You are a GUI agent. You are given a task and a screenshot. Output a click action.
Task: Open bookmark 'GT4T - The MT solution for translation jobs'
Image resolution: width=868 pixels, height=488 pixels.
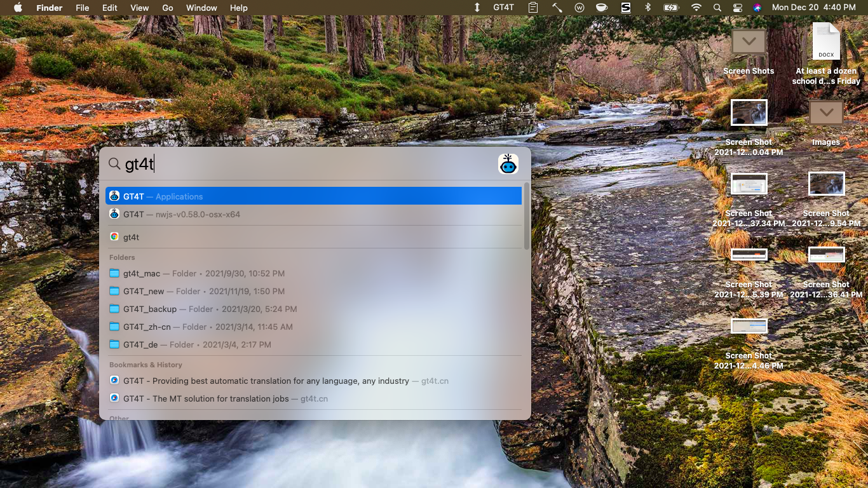pyautogui.click(x=220, y=398)
